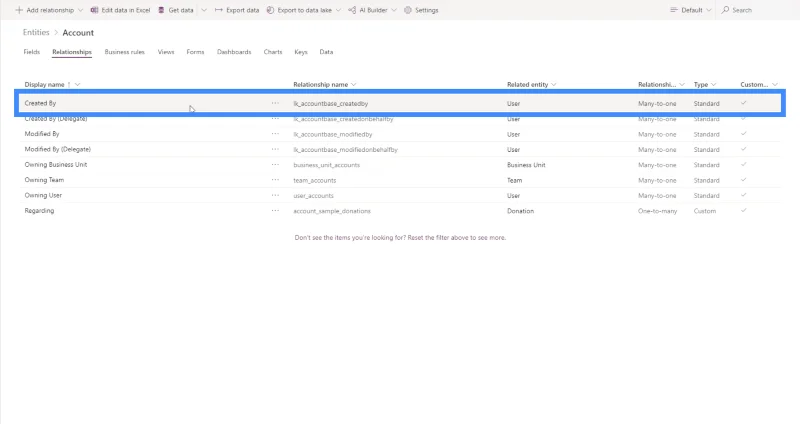Click the Default view list icon
The width and height of the screenshot is (800, 424).
click(x=674, y=10)
